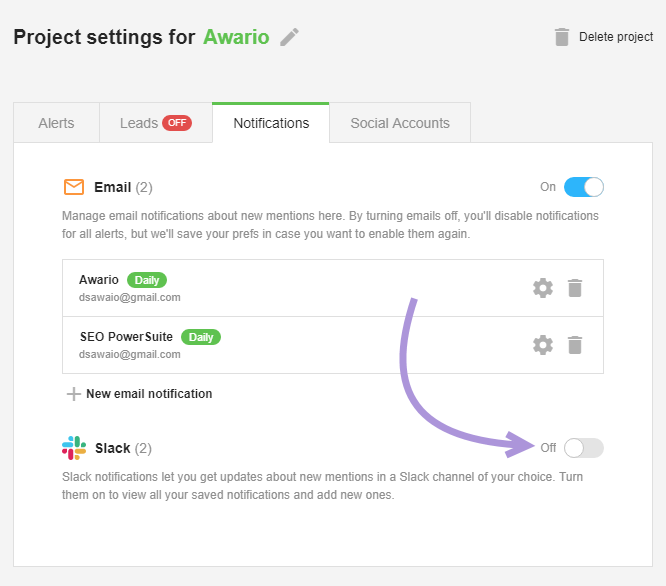Screen dimensions: 666x586
Task: Click the Off label beside Slack toggle
Action: [548, 448]
